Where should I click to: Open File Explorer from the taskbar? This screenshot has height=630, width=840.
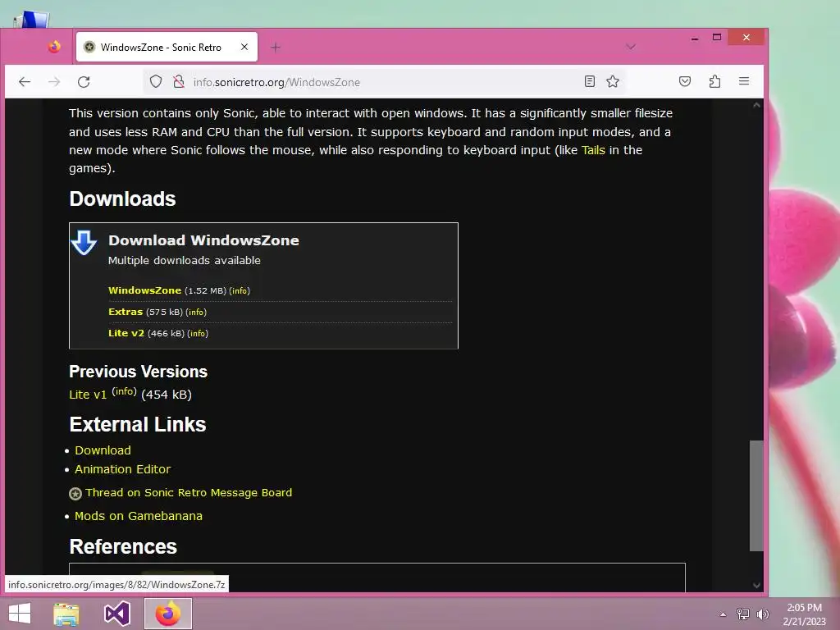point(66,614)
